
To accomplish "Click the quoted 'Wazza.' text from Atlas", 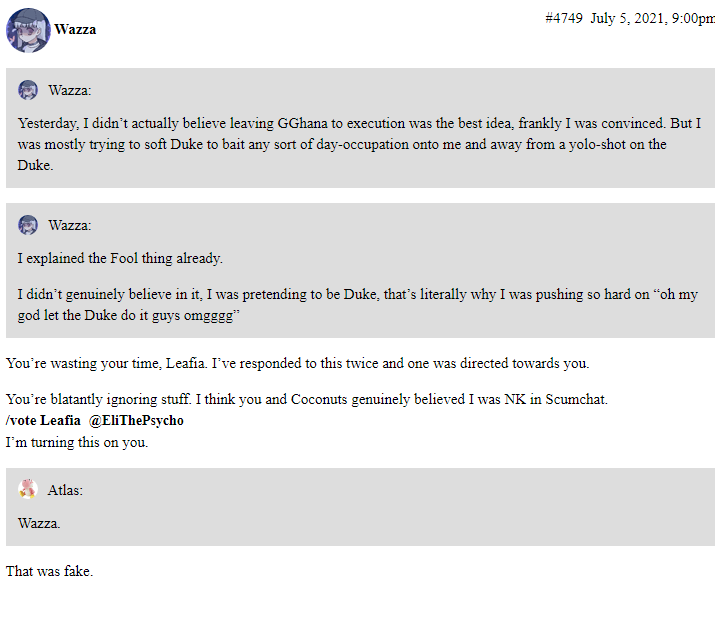I will [x=39, y=523].
